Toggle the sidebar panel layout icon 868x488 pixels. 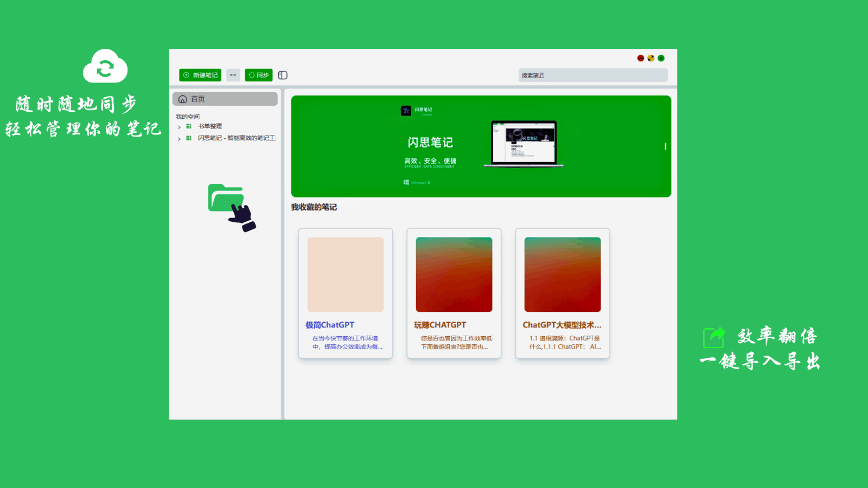(x=283, y=75)
